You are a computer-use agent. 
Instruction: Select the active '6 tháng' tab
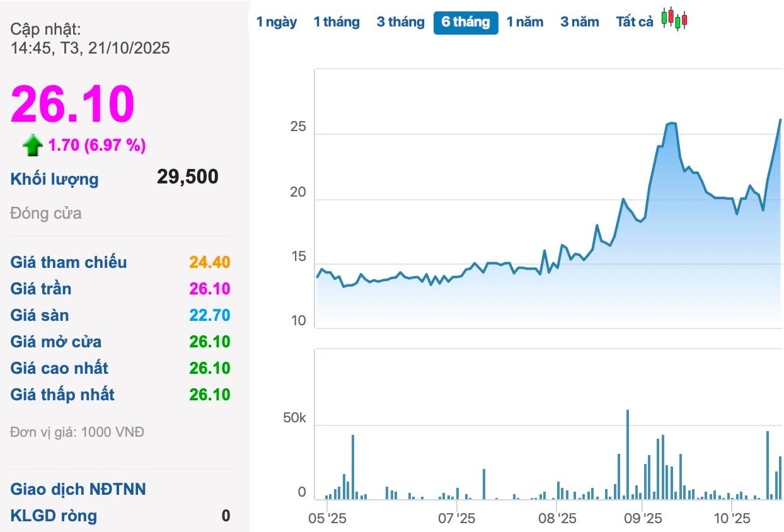pos(466,22)
